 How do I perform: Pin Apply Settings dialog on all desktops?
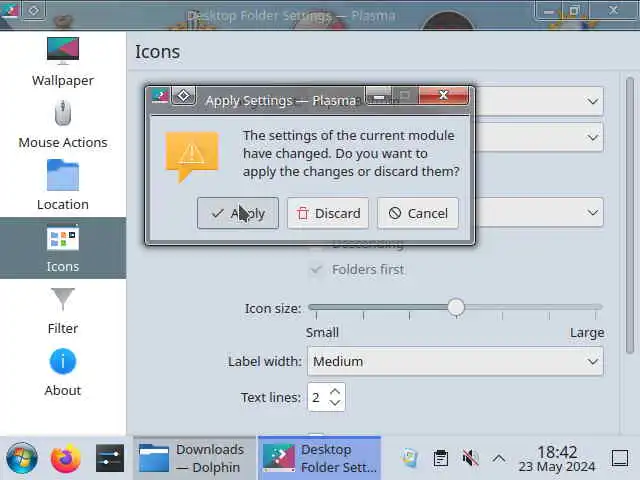pyautogui.click(x=184, y=96)
